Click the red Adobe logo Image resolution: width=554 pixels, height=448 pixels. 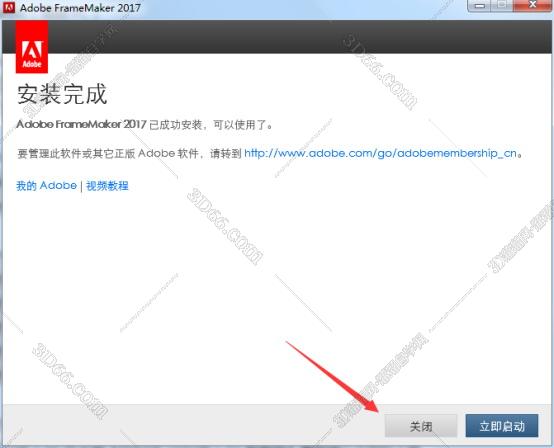click(32, 47)
